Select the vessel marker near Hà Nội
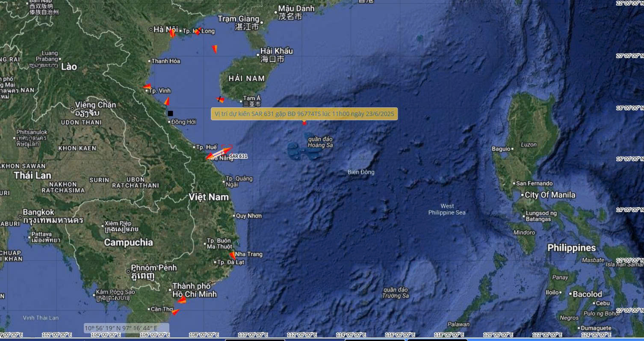 pyautogui.click(x=172, y=33)
